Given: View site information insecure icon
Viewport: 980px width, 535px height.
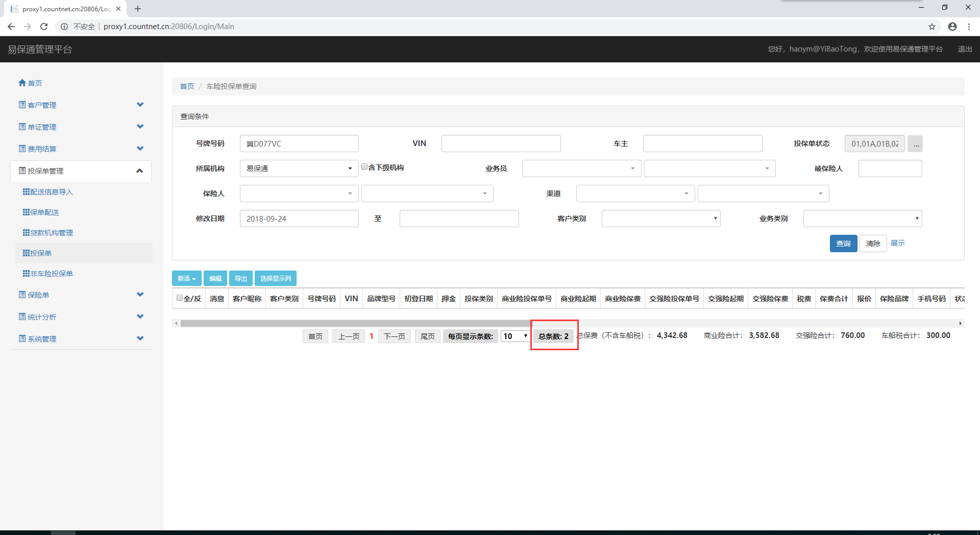Looking at the screenshot, I should (x=64, y=27).
